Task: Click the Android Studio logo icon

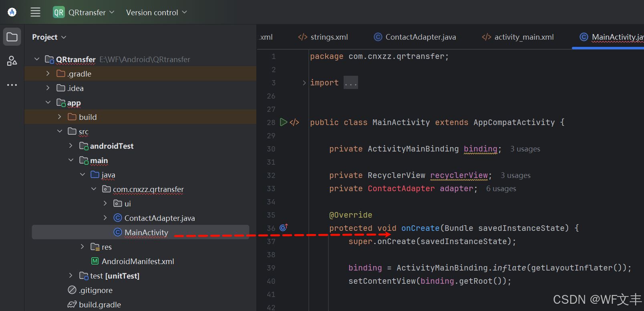Action: coord(12,12)
